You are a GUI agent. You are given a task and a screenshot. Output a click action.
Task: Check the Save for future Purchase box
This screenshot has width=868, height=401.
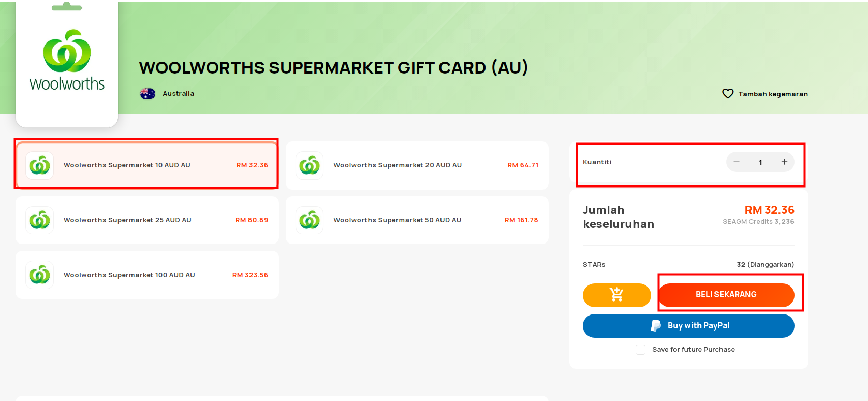tap(640, 350)
